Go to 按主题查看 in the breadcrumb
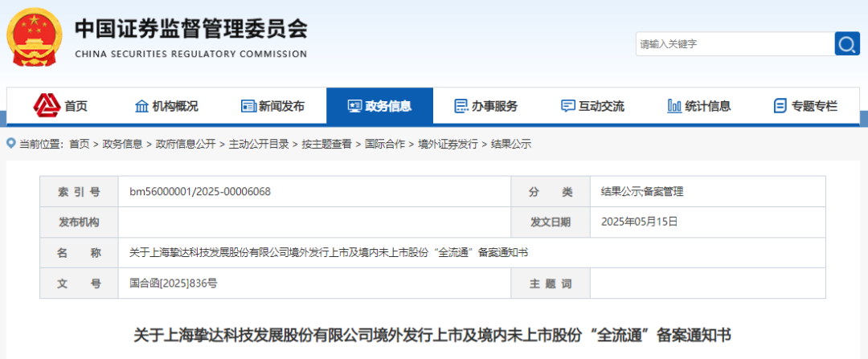The height and width of the screenshot is (359, 868). coord(326,145)
